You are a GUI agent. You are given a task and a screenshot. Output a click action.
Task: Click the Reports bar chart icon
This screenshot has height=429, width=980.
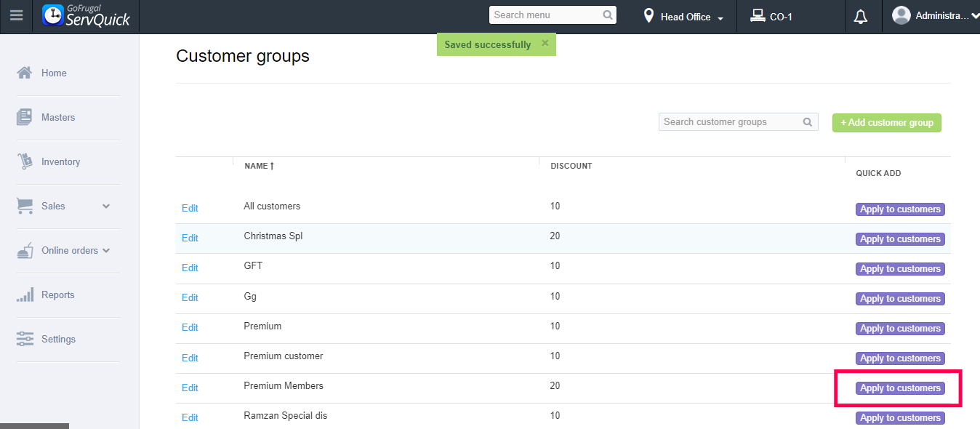(x=25, y=294)
